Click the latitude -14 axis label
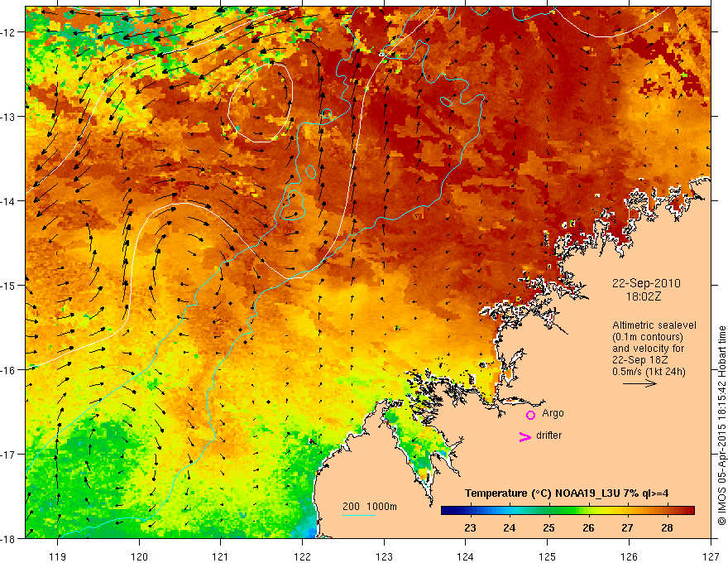 (8, 201)
